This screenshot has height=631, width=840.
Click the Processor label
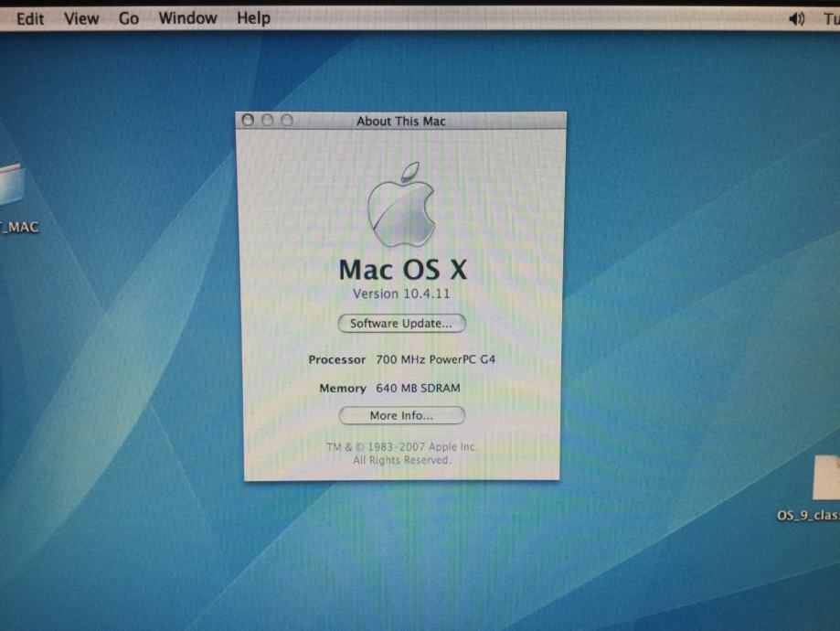337,359
